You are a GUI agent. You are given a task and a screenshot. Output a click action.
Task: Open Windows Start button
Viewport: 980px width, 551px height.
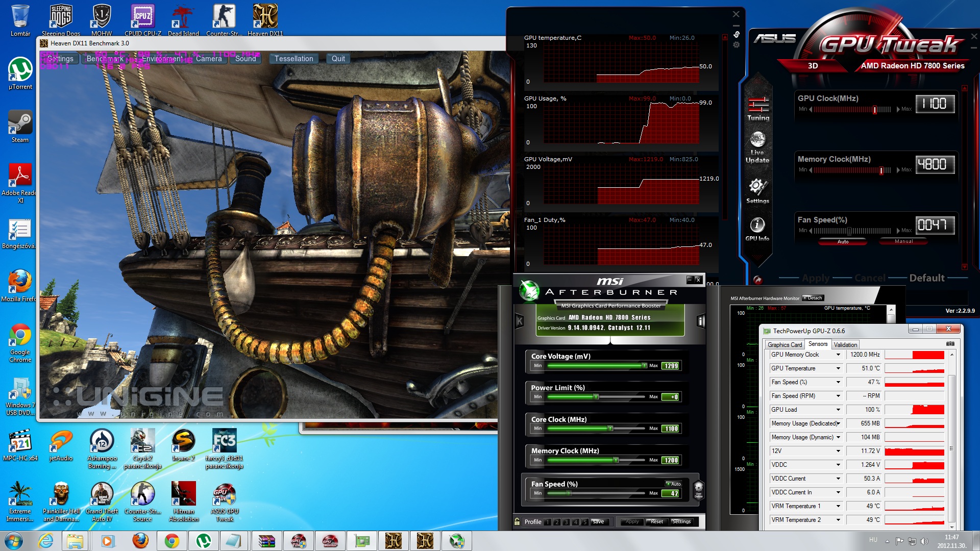coord(14,541)
